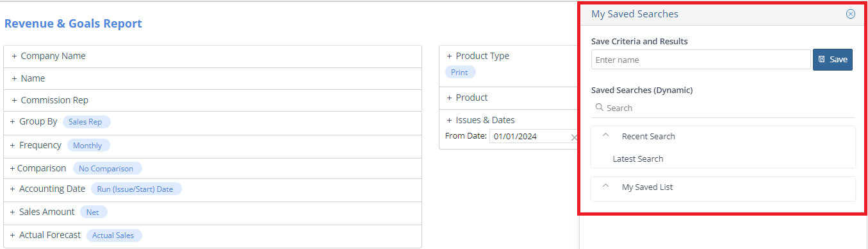Click the Save button
The height and width of the screenshot is (249, 868).
(833, 60)
